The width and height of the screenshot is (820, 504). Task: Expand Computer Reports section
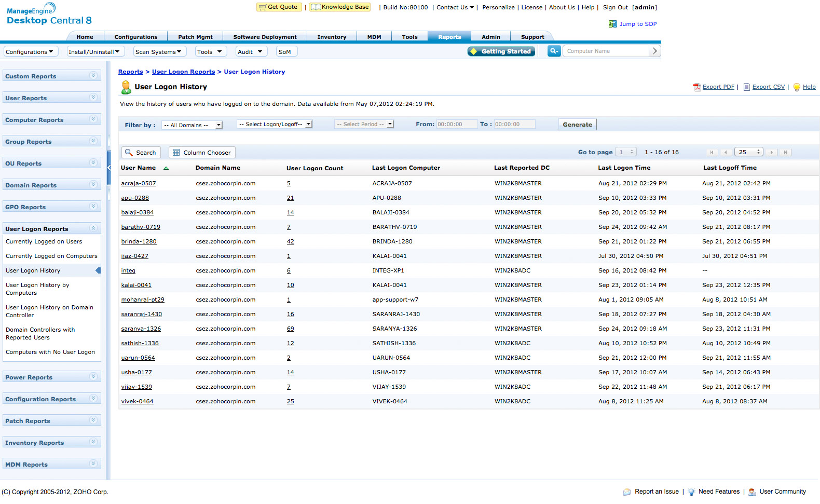(x=93, y=119)
